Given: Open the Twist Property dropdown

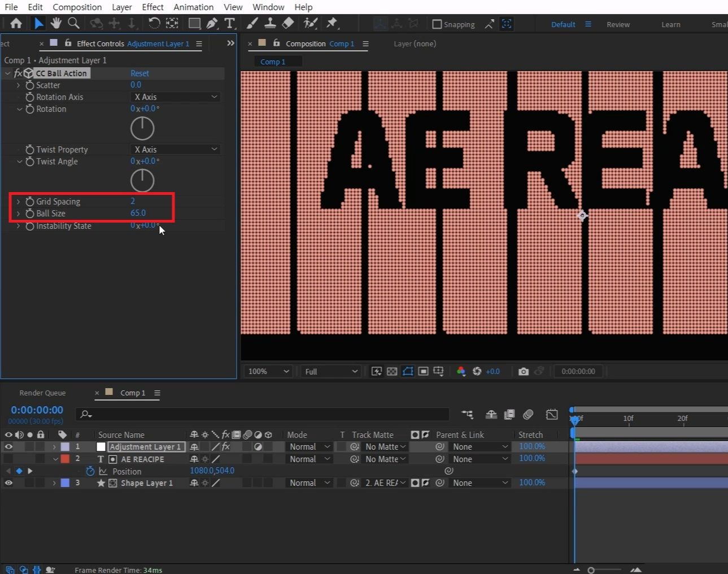Looking at the screenshot, I should point(176,149).
